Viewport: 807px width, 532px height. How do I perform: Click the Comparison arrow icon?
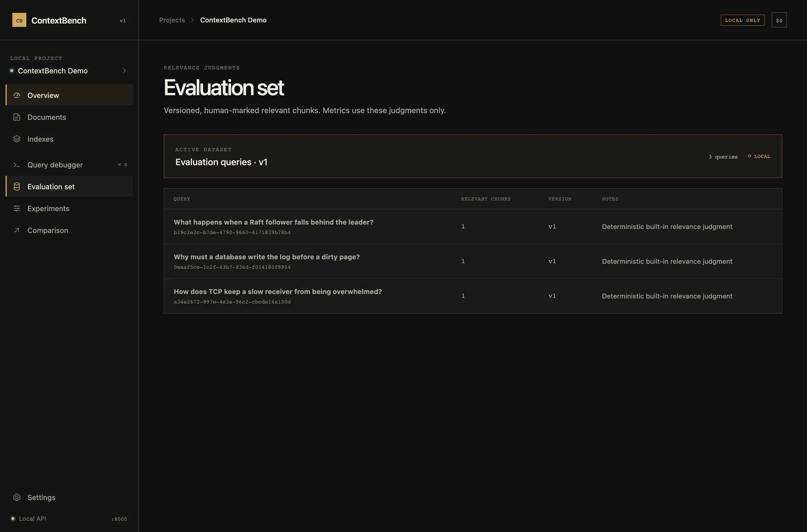[17, 230]
